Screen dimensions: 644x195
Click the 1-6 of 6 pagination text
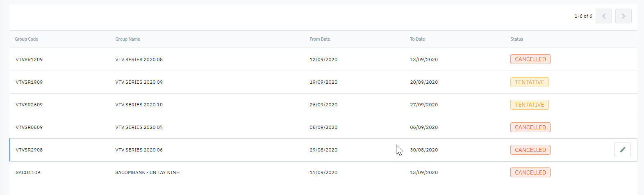tap(583, 16)
